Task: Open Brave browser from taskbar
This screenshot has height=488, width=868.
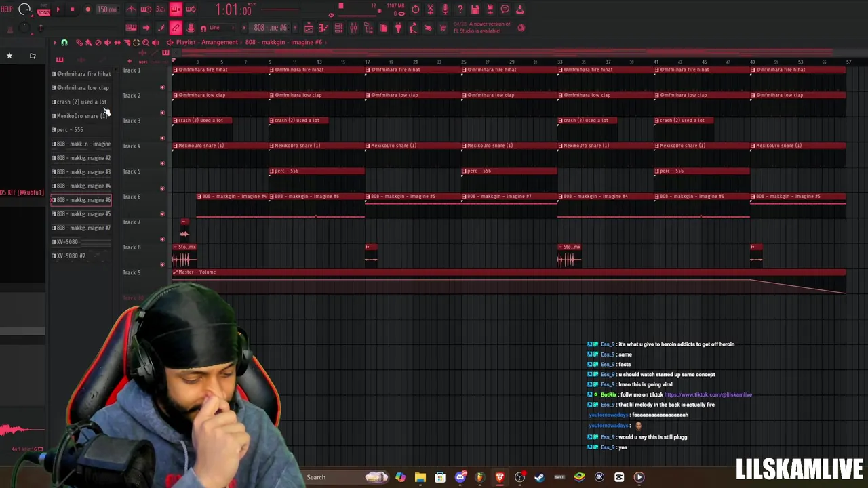Action: tap(500, 477)
